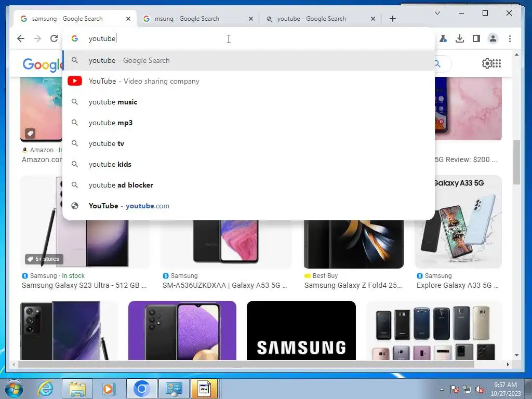Open Windows Media Player taskbar icon
The height and width of the screenshot is (399, 532).
click(109, 389)
